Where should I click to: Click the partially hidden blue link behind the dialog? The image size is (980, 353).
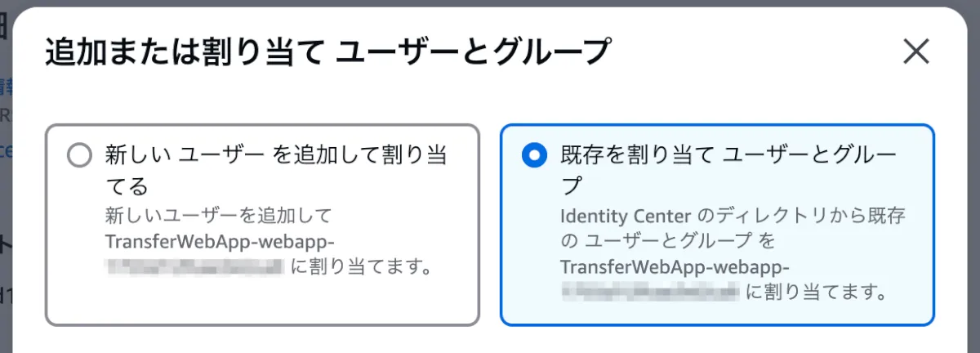4,86
